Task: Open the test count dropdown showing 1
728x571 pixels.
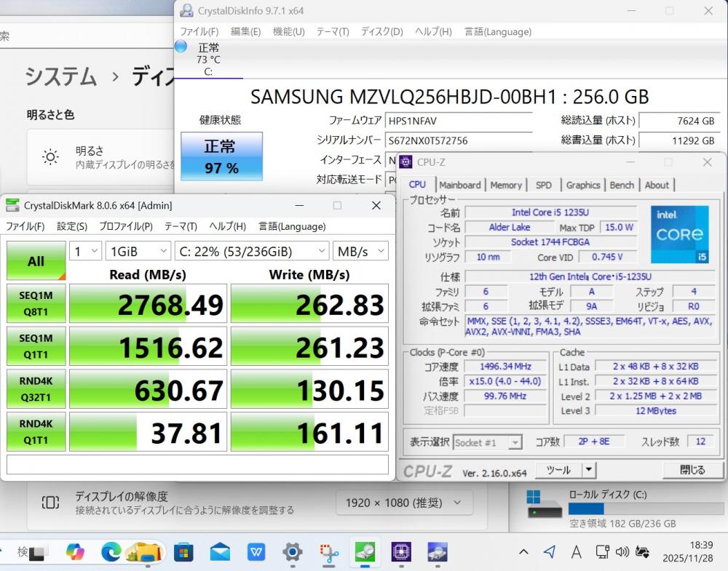Action: (x=86, y=251)
